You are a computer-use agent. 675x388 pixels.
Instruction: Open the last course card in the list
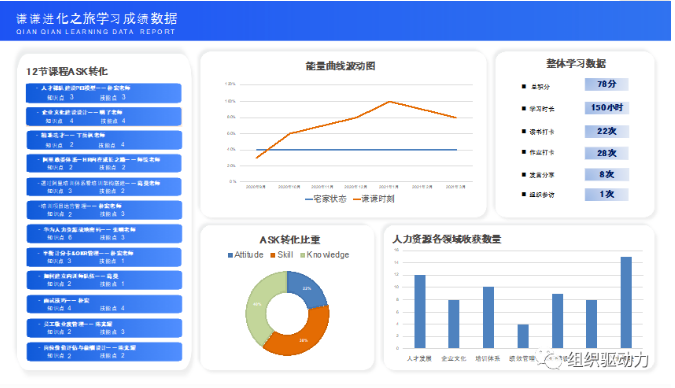[104, 352]
